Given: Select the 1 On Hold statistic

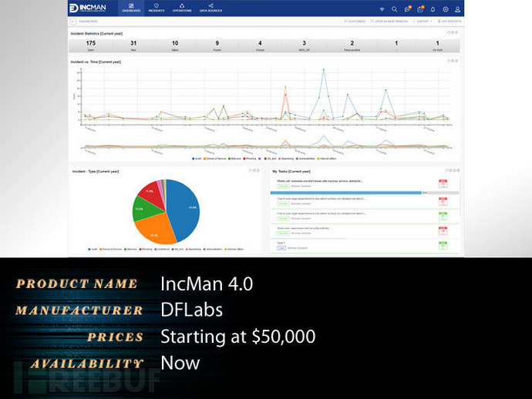Looking at the screenshot, I should pos(437,45).
